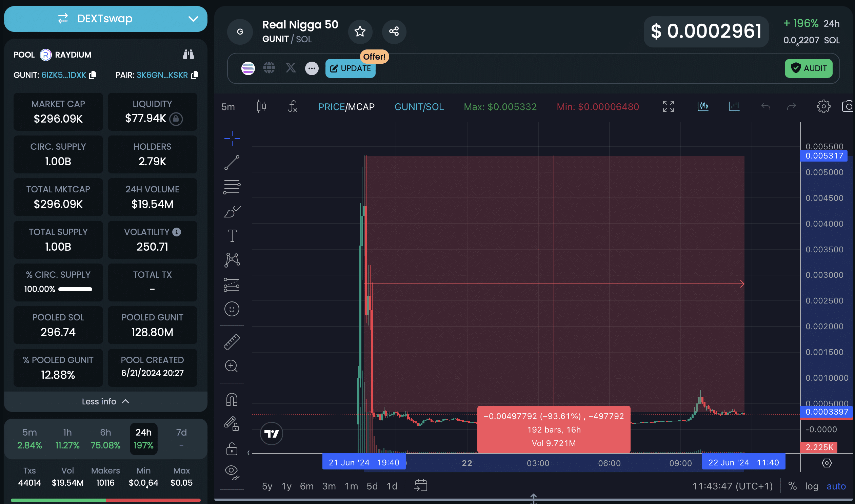855x504 pixels.
Task: Undo last chart action
Action: pyautogui.click(x=765, y=107)
